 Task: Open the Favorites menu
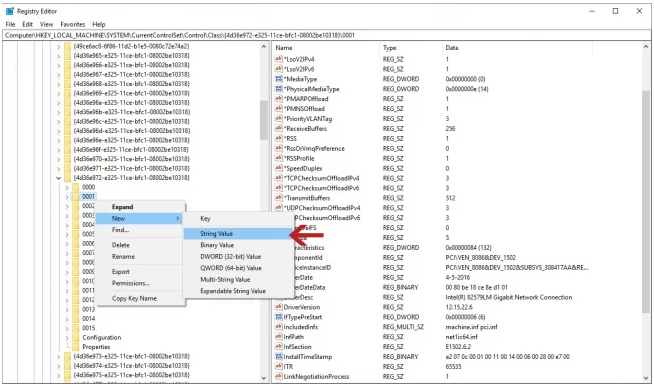pos(73,24)
